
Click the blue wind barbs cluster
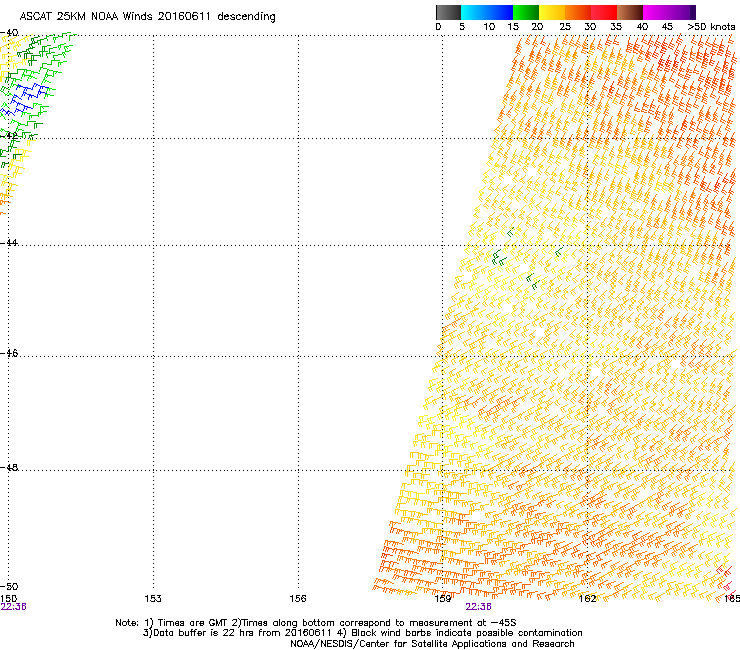click(x=25, y=98)
